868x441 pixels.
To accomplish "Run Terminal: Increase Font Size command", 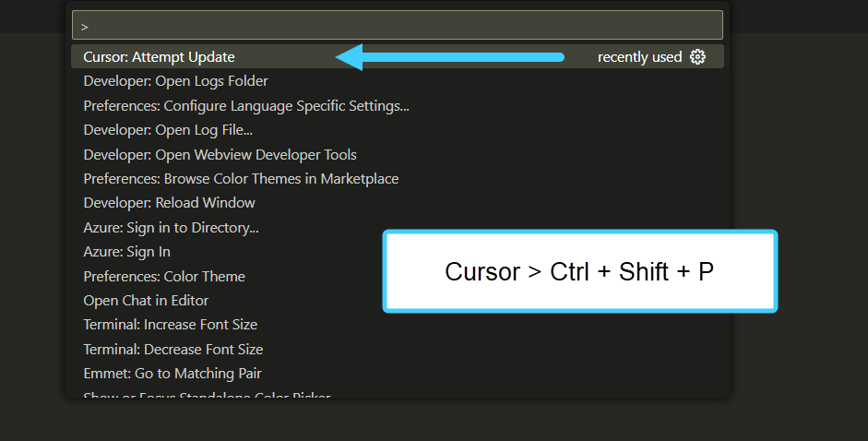I will (397, 324).
